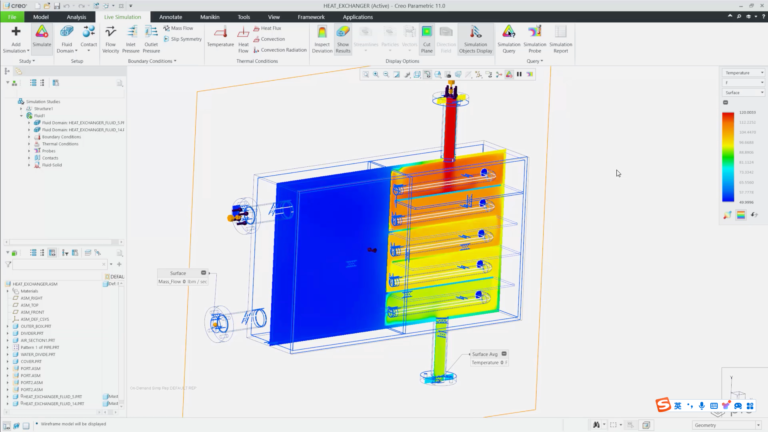Toggle the simulation icon in graphics toolbar
The height and width of the screenshot is (432, 768).
pos(509,74)
